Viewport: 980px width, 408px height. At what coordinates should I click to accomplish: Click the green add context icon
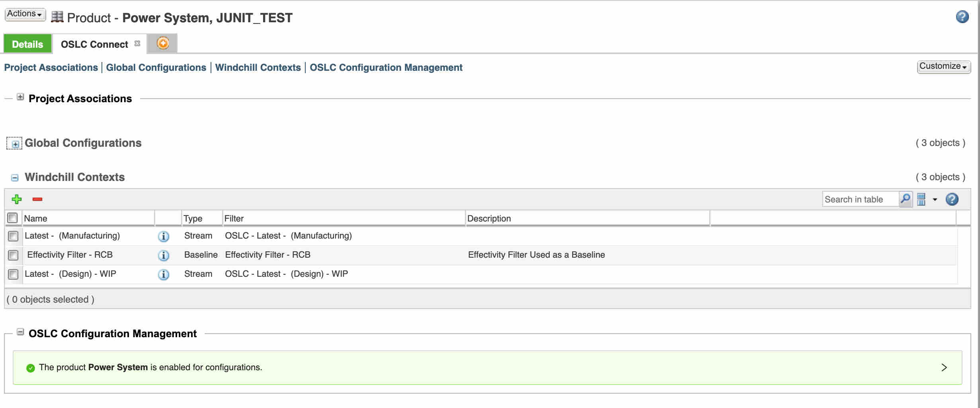point(17,199)
